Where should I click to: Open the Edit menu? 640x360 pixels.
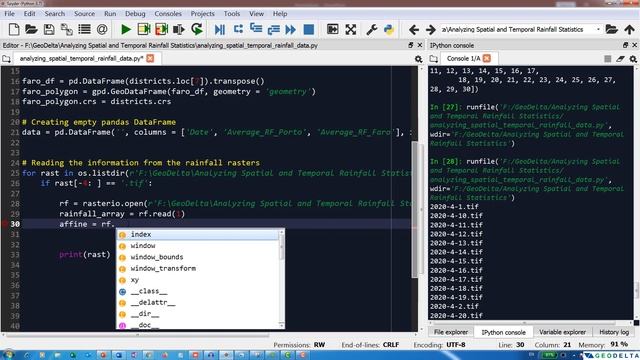(x=29, y=13)
